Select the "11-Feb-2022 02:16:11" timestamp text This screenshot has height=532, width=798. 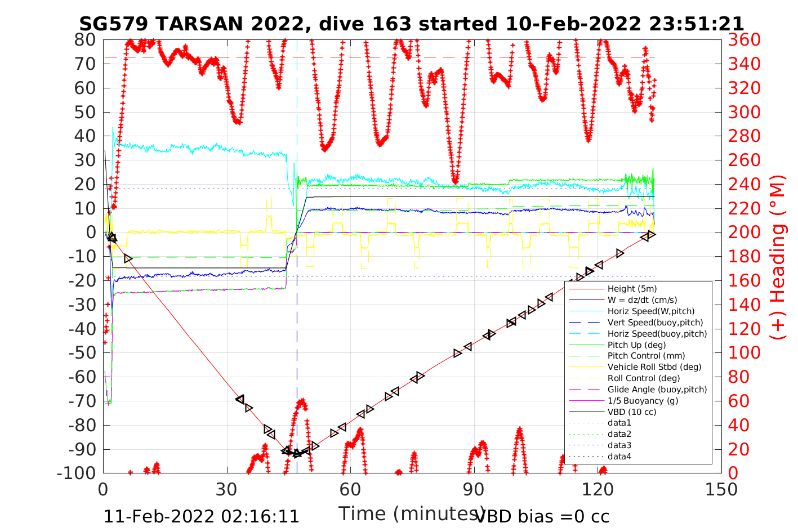(201, 516)
